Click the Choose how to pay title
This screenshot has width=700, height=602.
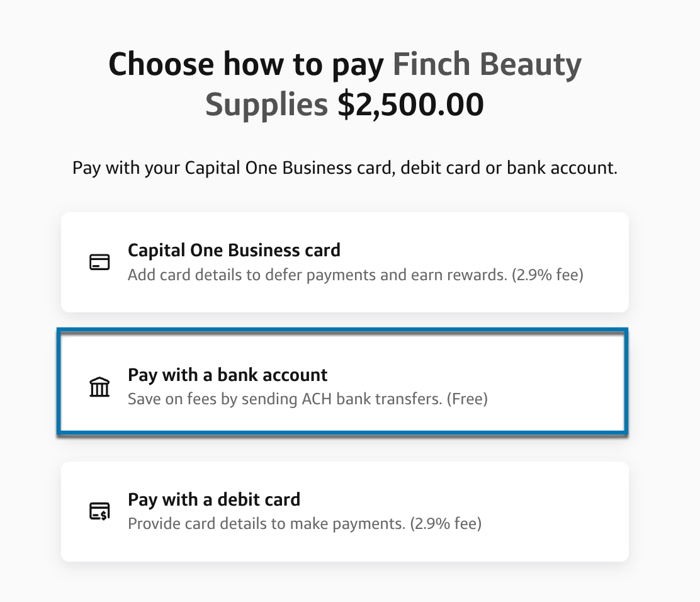point(247,64)
